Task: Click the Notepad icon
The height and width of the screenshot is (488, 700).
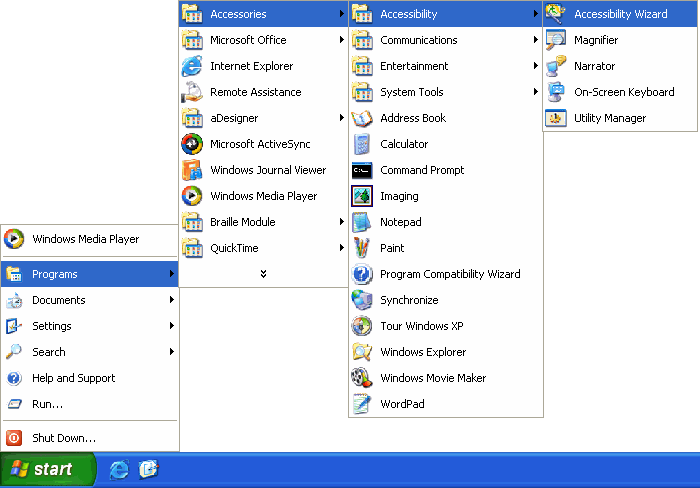Action: [362, 222]
